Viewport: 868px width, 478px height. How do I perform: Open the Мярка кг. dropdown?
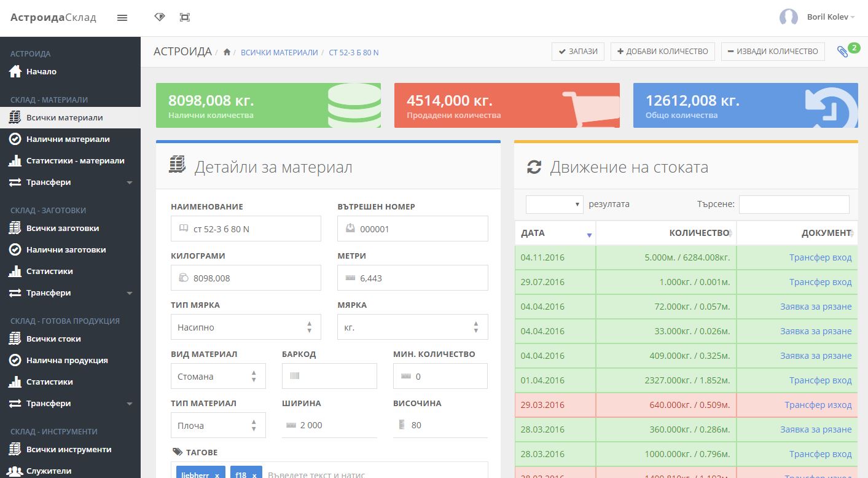pos(413,327)
